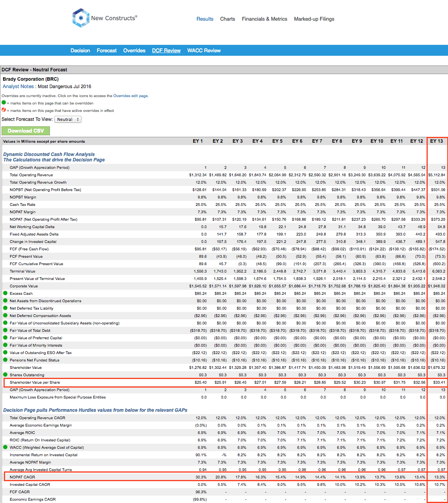The height and width of the screenshot is (503, 448).
Task: Click the $1,679.32 shareholder value
Action: [x=437, y=368]
